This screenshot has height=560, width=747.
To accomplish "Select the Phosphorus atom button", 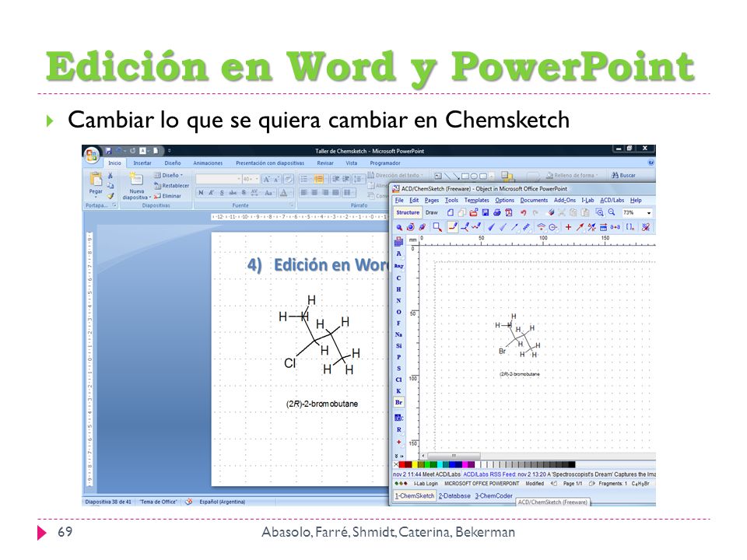I will coord(398,357).
